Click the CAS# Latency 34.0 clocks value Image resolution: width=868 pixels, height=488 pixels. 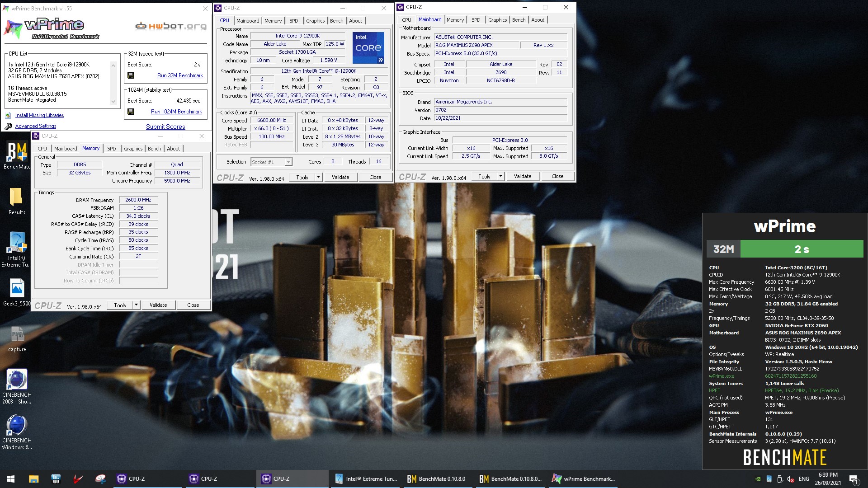138,216
